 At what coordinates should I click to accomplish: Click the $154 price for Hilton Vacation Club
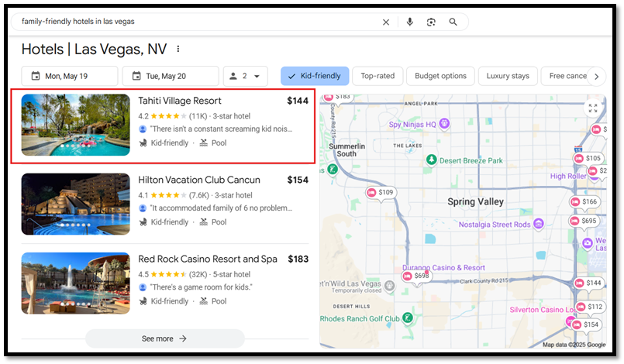pos(298,180)
